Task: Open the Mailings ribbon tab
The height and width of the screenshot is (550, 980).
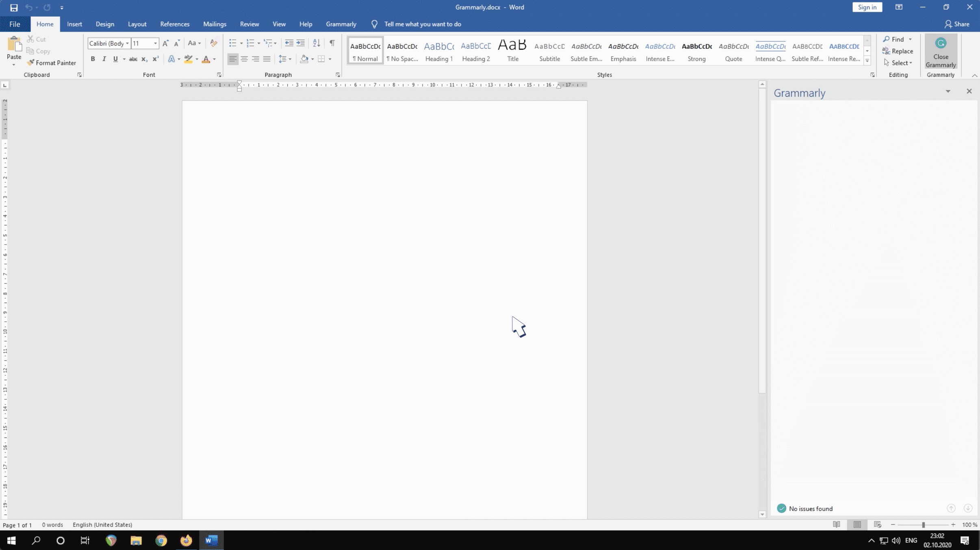Action: coord(214,24)
